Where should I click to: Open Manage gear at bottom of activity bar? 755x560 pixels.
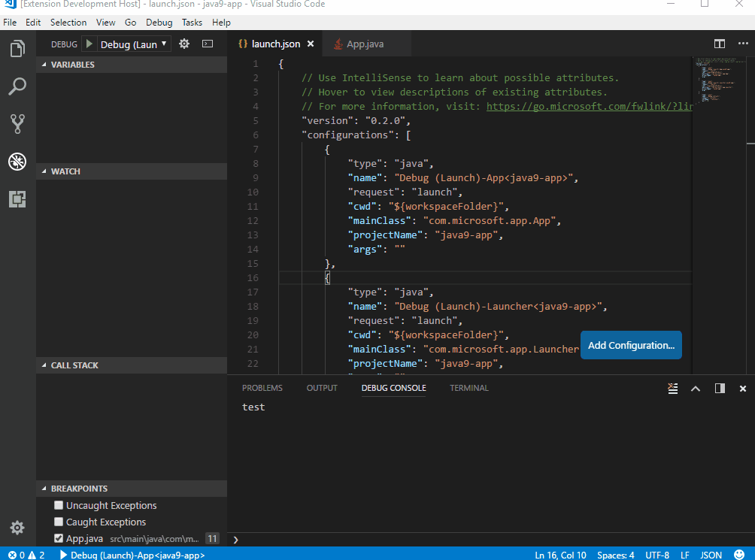coord(17,528)
